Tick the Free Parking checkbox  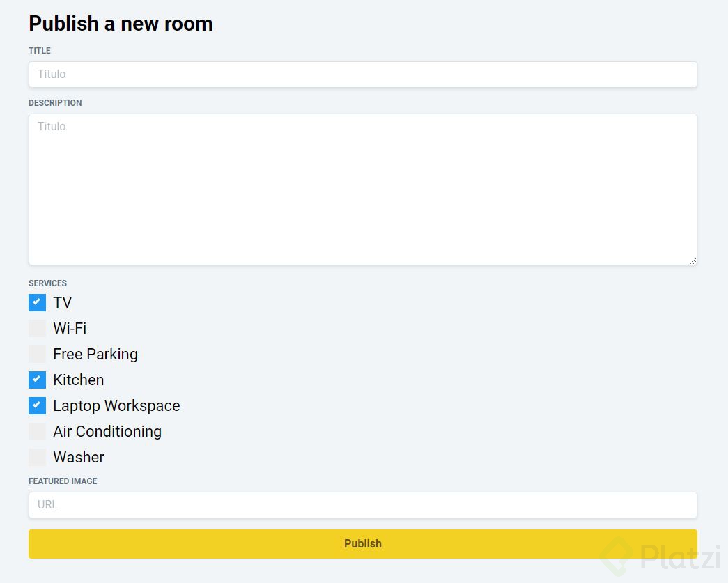click(37, 354)
